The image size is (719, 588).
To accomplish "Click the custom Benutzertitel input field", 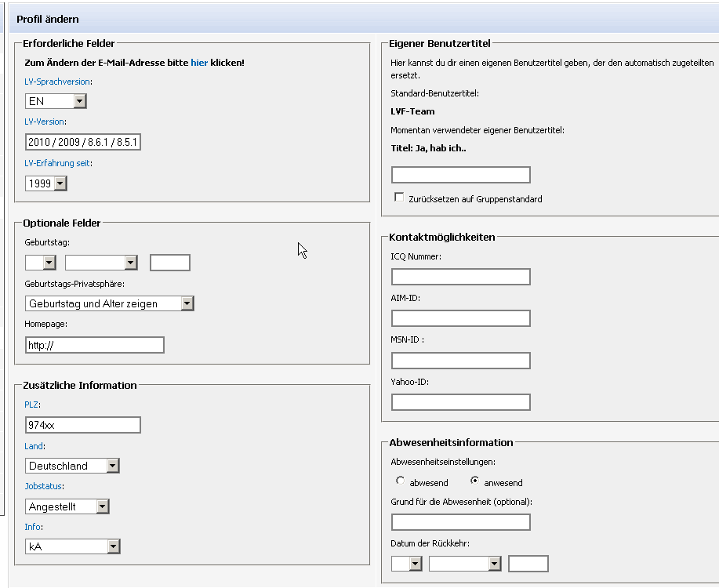I will coord(461,175).
